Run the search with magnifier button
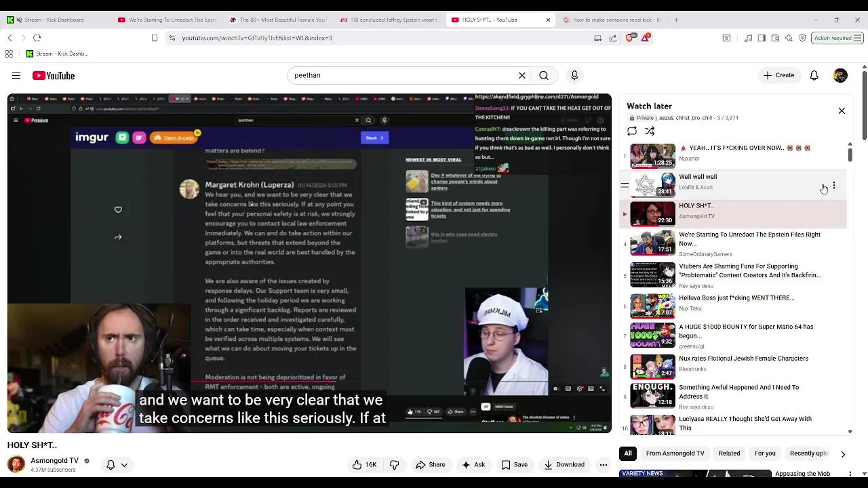The width and height of the screenshot is (868, 488). point(544,75)
